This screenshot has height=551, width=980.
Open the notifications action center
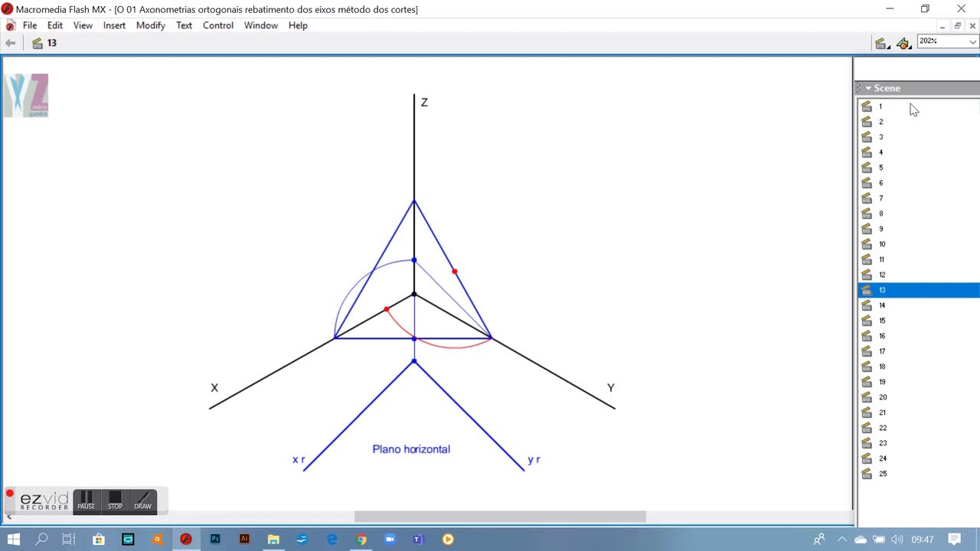(x=955, y=540)
